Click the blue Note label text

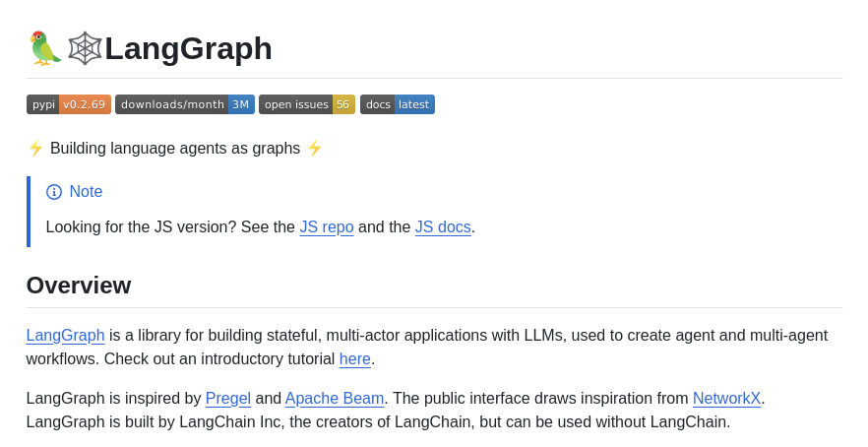pos(86,192)
